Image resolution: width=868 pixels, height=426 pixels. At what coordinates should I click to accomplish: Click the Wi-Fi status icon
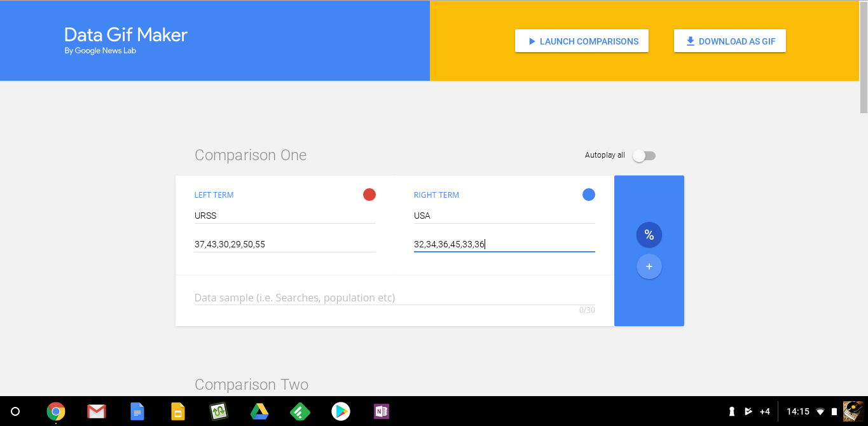tap(820, 411)
